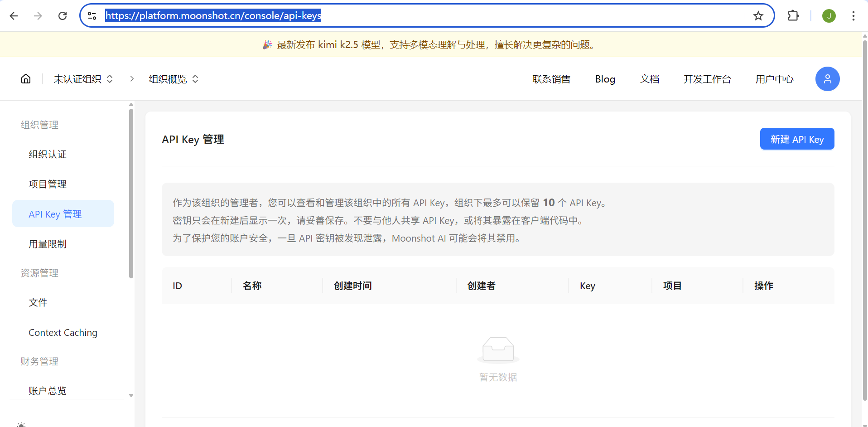Click the 组织管理 sidebar section label

click(x=39, y=125)
